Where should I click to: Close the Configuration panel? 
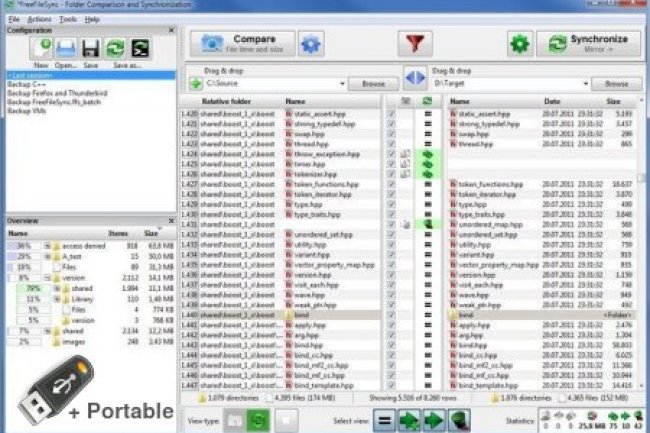pos(171,30)
